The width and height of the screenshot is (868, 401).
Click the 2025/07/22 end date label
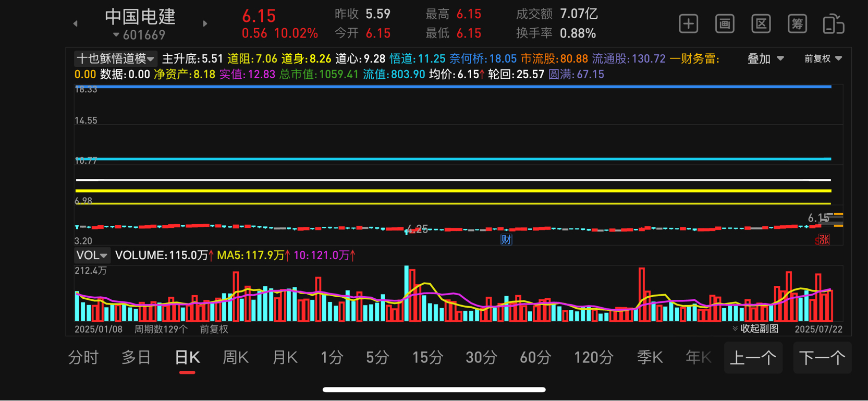[x=818, y=329]
